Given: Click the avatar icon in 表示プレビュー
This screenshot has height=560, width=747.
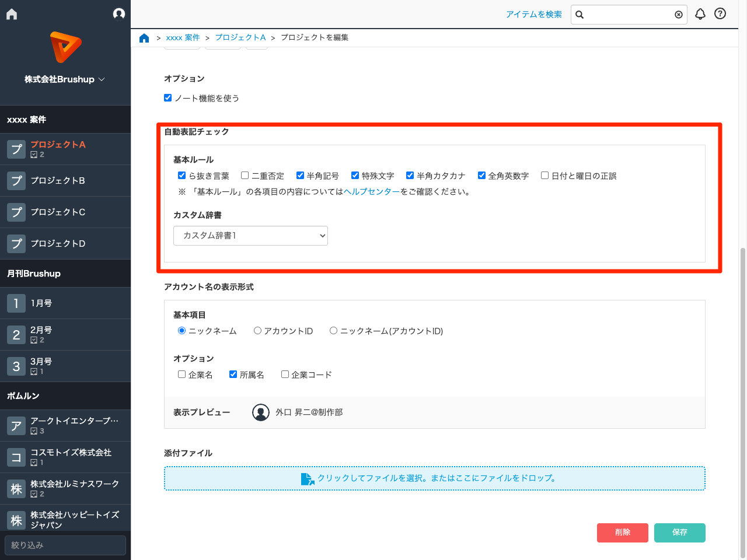Looking at the screenshot, I should click(x=261, y=412).
